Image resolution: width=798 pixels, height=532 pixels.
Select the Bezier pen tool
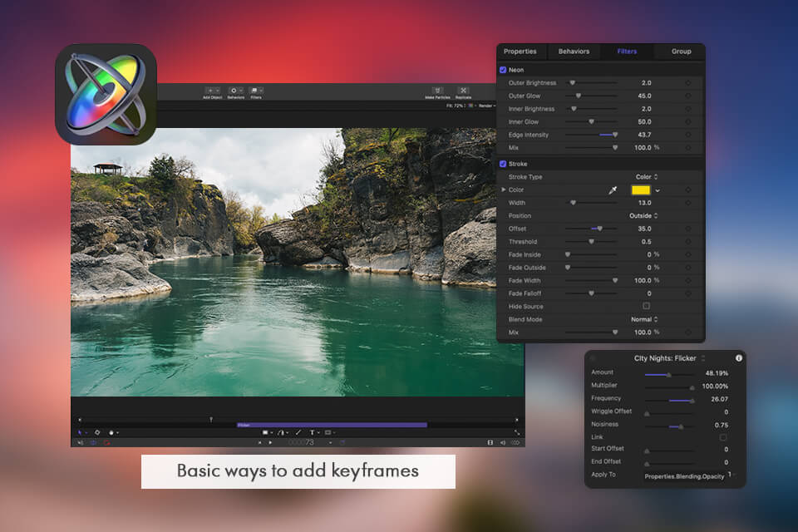(281, 433)
